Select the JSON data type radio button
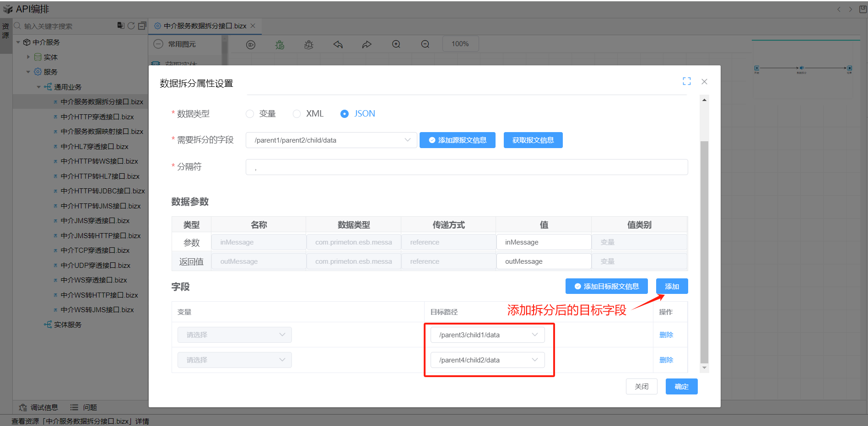This screenshot has width=868, height=426. click(x=345, y=114)
